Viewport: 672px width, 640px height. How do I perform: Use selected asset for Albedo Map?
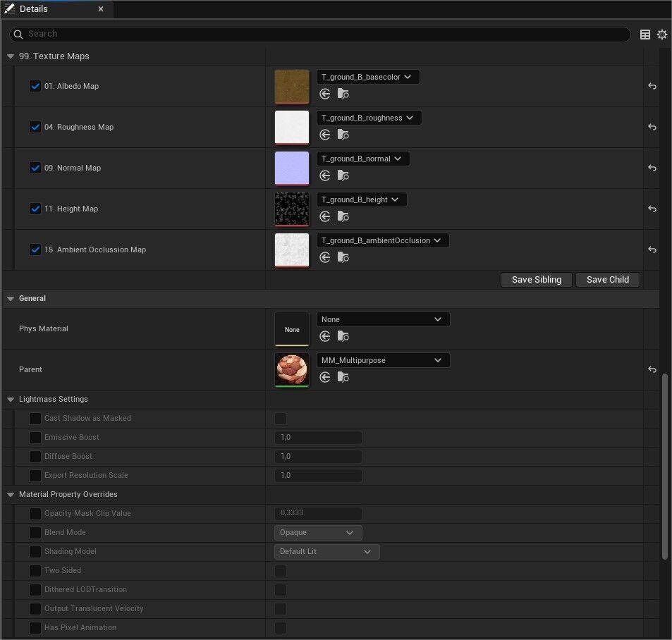pos(325,94)
